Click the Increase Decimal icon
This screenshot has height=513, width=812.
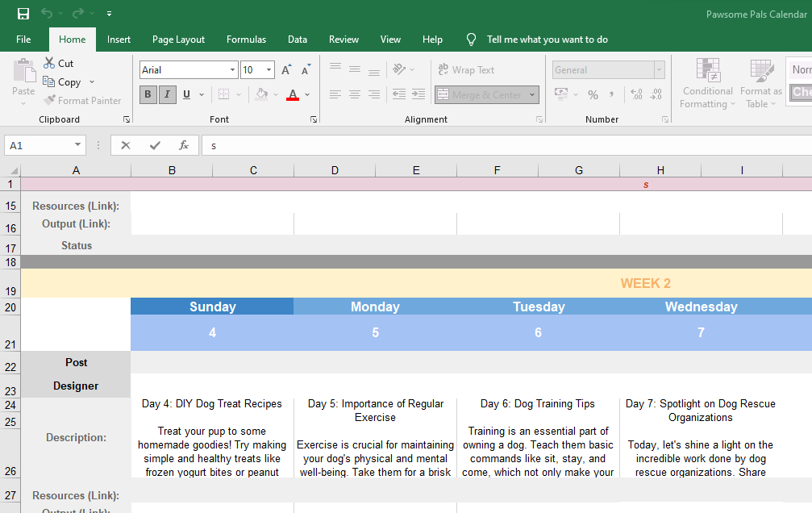click(x=636, y=94)
